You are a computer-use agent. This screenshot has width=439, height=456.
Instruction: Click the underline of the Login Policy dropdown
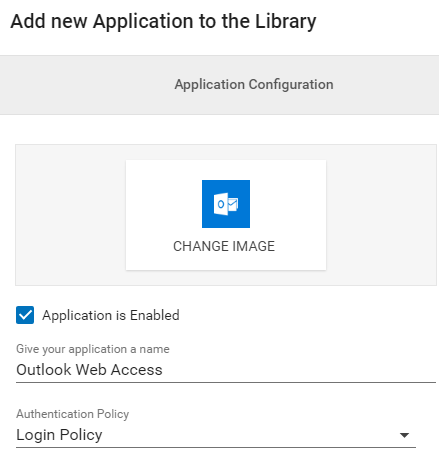(x=216, y=447)
